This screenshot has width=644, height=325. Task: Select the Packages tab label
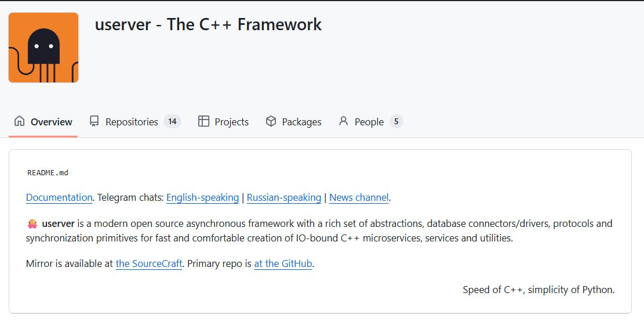point(301,122)
